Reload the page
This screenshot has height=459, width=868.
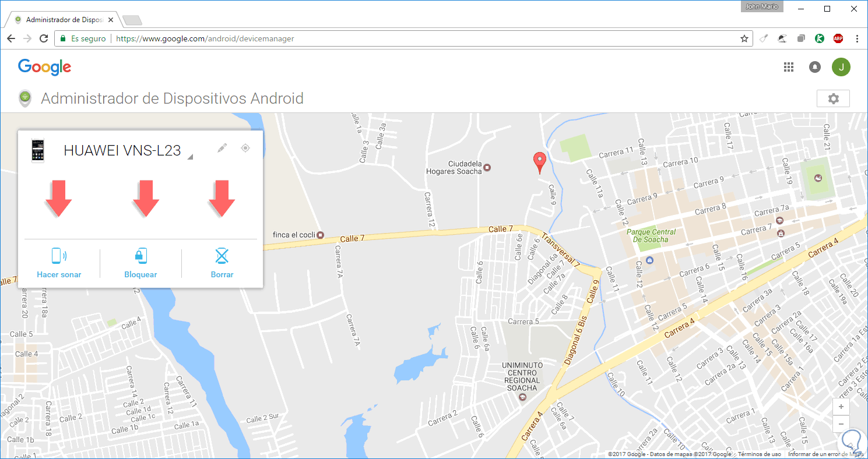43,38
